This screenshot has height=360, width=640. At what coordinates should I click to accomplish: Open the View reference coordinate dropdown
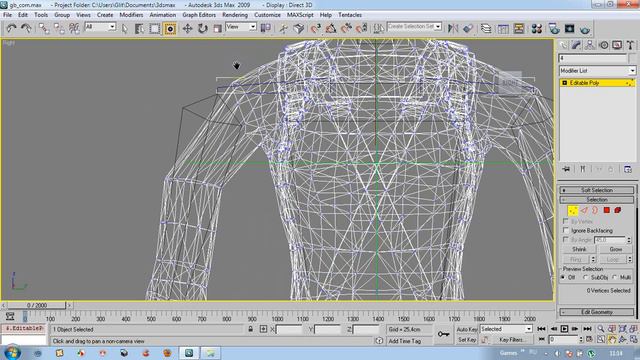coord(241,27)
